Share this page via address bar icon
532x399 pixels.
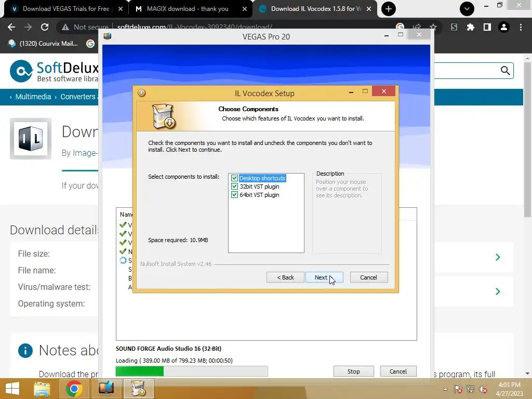pos(417,27)
